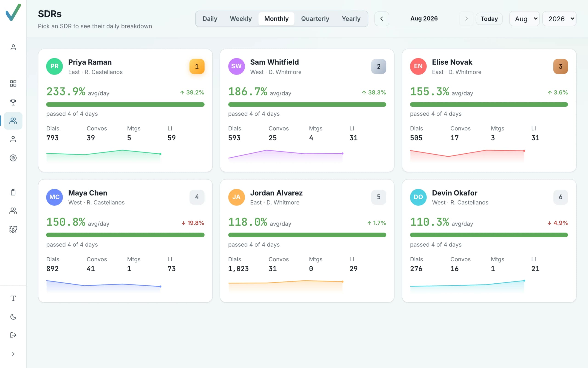Screen dimensions: 588x368
Task: Click the gold rank 1 badge
Action: click(x=197, y=66)
